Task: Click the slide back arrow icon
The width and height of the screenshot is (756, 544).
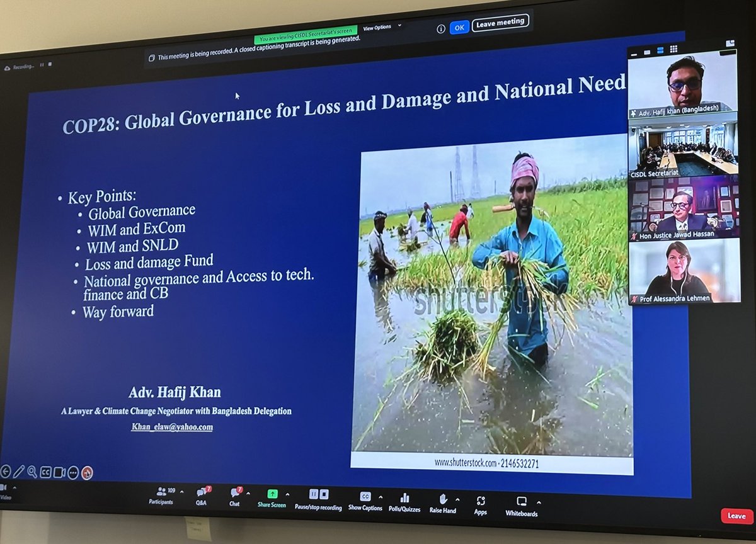Action: (6, 471)
